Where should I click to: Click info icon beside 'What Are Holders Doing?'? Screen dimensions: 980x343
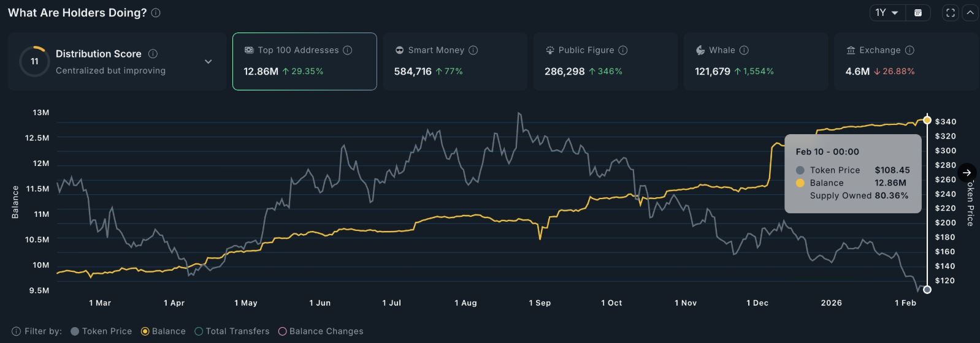156,13
